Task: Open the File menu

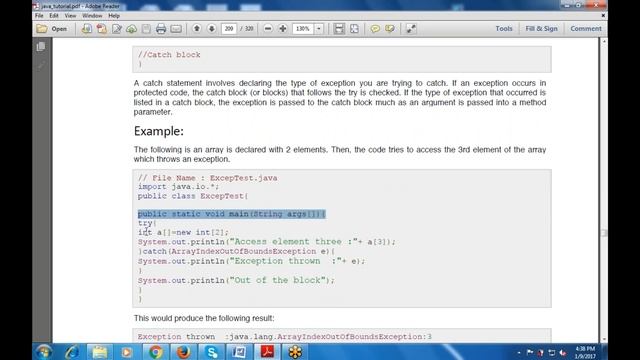Action: [x=39, y=16]
